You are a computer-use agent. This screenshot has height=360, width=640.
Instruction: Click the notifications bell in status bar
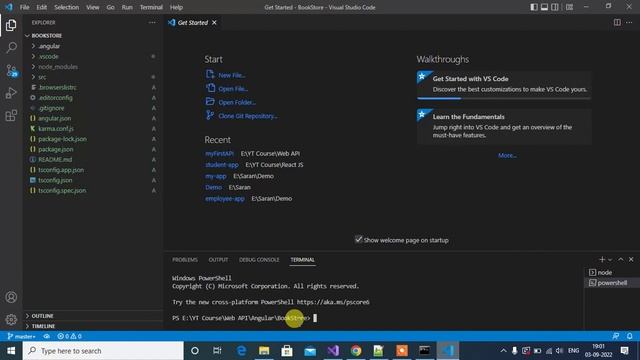click(629, 336)
